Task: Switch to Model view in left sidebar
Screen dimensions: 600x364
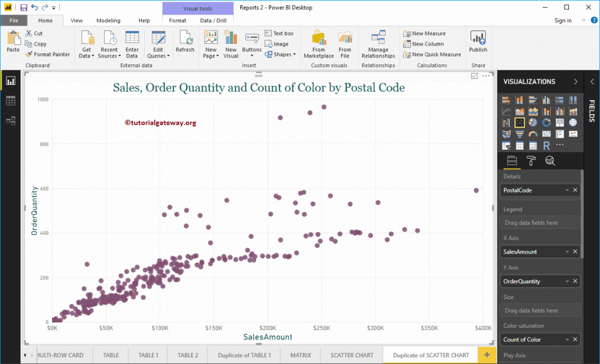Action: (x=11, y=121)
